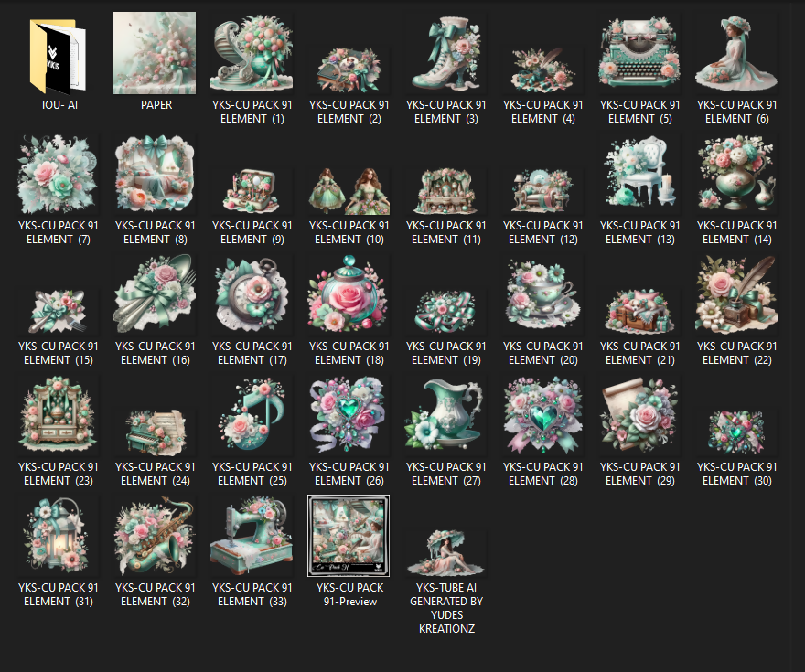Open the two ladies in gowns, Element (10)
Viewport: 805px width, 672px height.
349,190
